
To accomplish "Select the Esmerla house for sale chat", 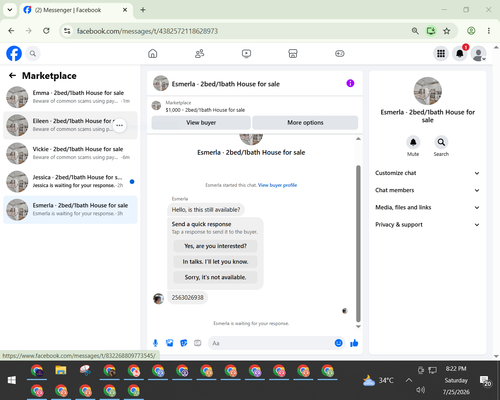I will 70,210.
